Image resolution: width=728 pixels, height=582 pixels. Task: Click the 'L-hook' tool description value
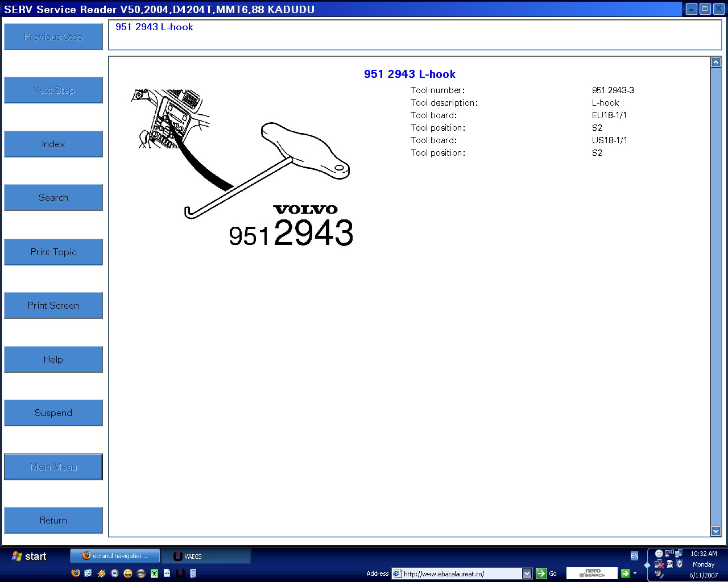tap(605, 103)
